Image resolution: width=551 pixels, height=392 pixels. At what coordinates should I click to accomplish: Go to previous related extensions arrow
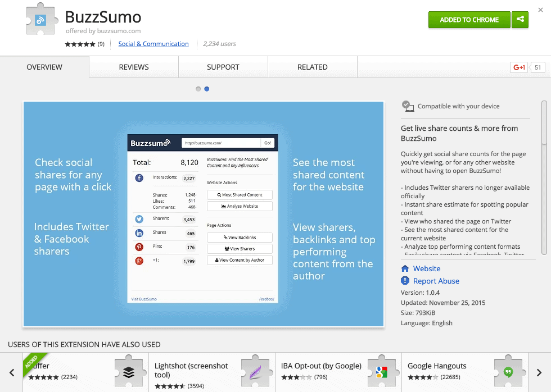[x=12, y=372]
